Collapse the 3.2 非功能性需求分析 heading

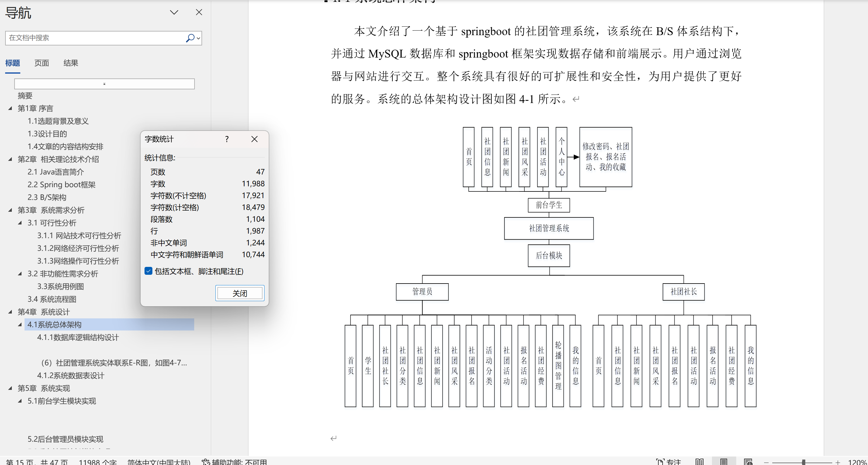pos(20,274)
